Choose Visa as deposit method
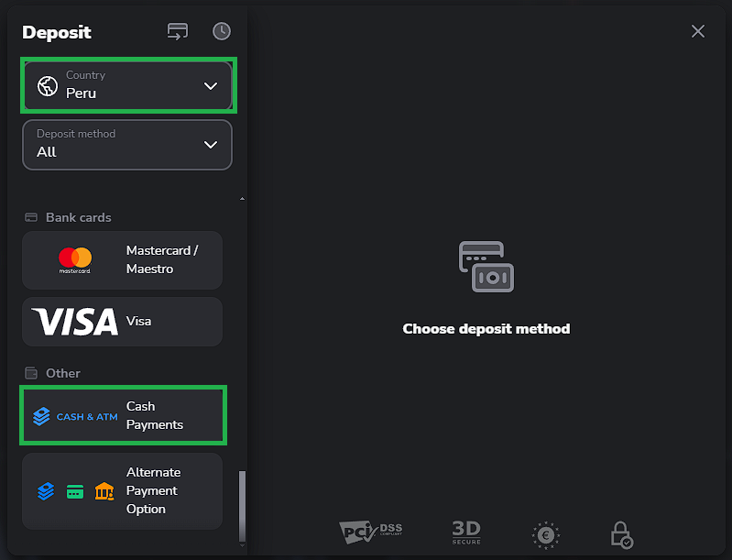Screen dimensions: 732x560 click(137, 322)
